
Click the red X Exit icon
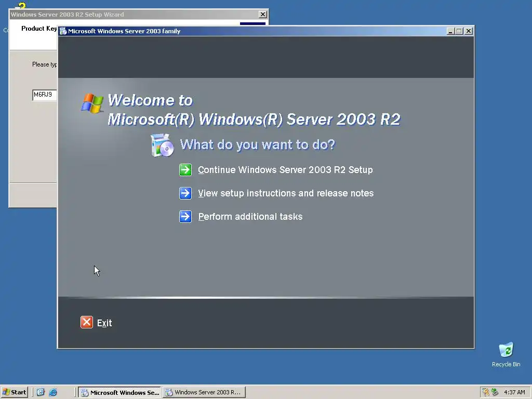point(87,322)
